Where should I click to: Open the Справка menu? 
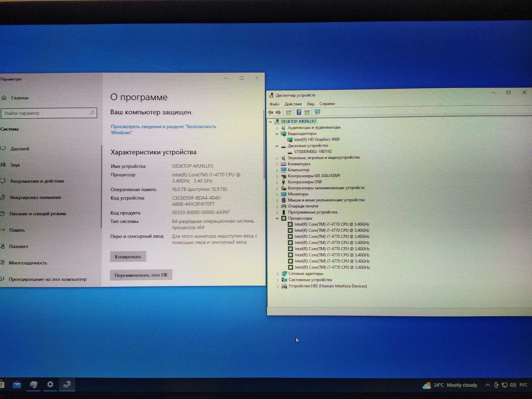tap(327, 103)
